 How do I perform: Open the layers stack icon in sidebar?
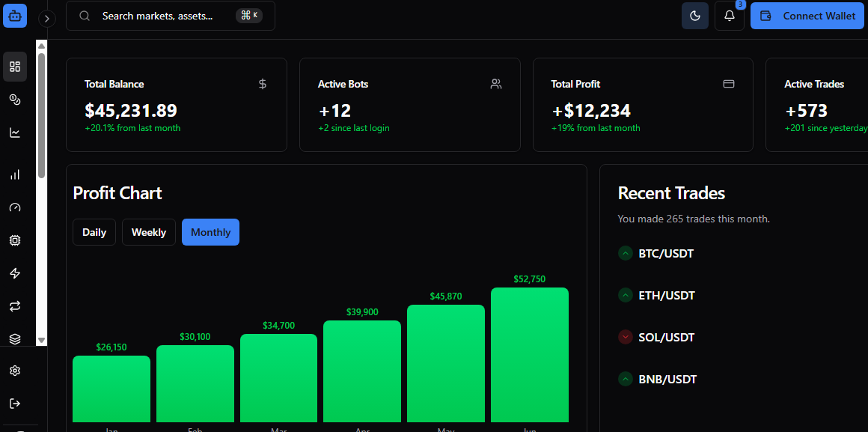pos(15,338)
